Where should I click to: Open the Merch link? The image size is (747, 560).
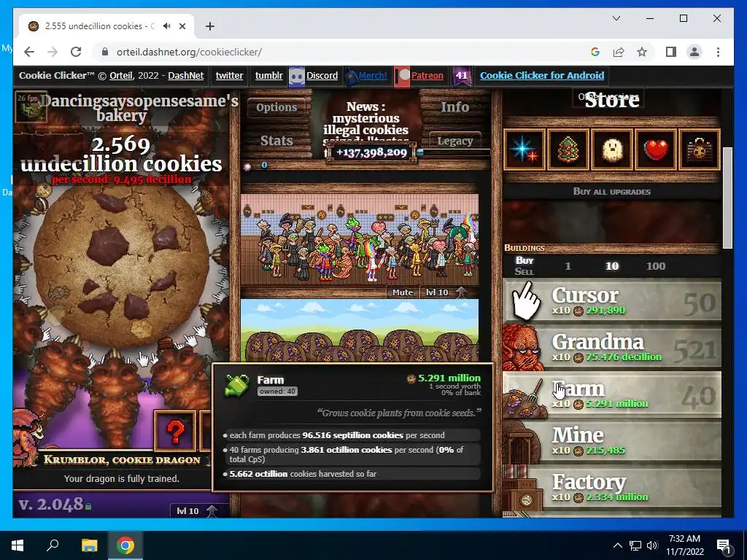[x=373, y=76]
